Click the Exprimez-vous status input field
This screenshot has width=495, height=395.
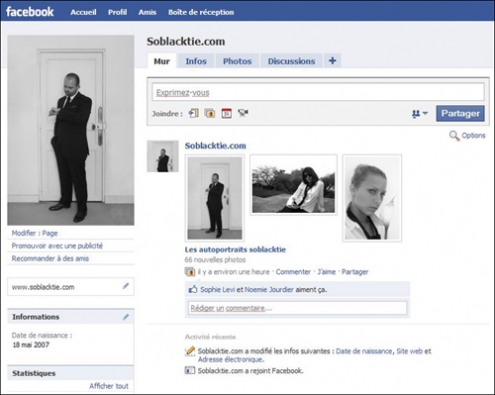click(318, 92)
